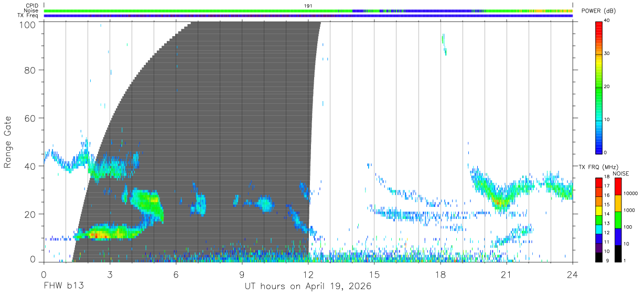Click the Noise row label
The width and height of the screenshot is (644, 297).
[x=31, y=10]
